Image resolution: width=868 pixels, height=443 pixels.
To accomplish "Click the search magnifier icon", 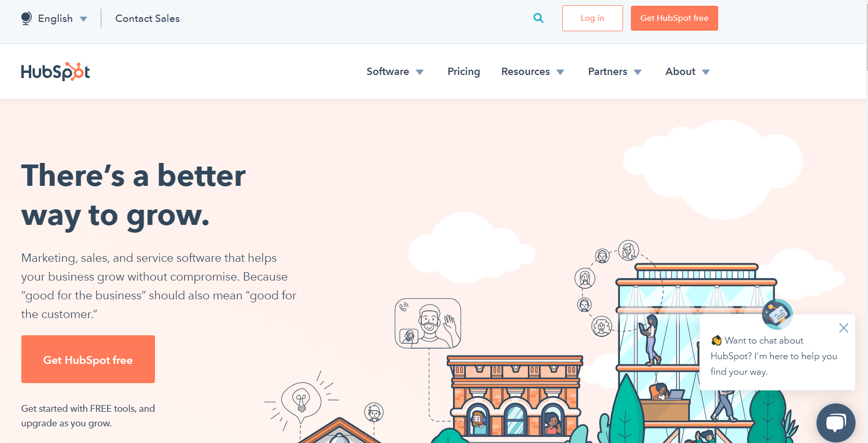I will (x=538, y=18).
